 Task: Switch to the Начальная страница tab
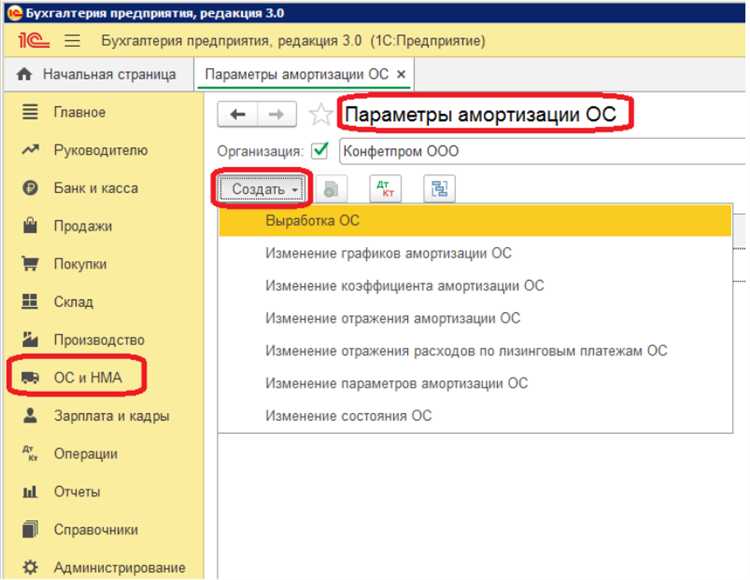click(x=99, y=74)
